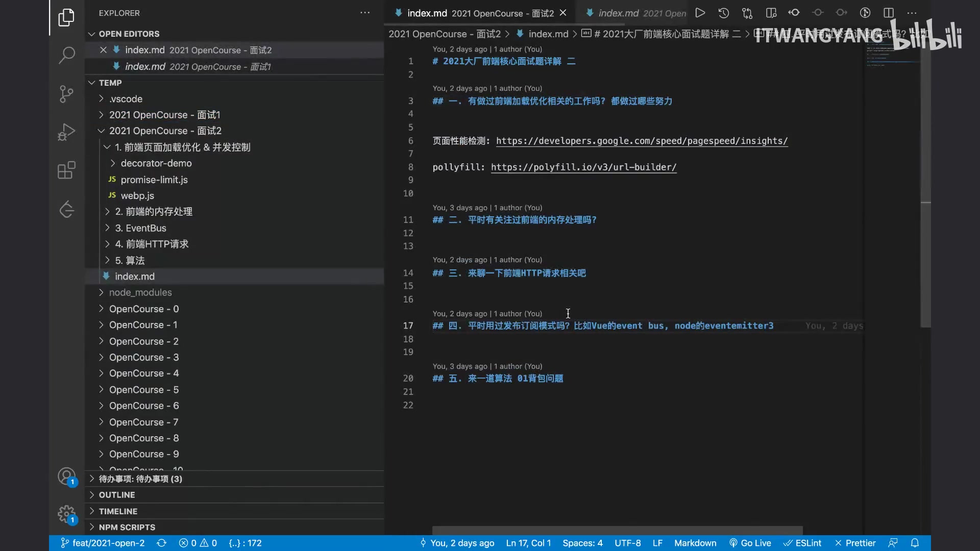Open changes compare icon in editor toolbar
Screen dimensions: 980x551
point(747,13)
